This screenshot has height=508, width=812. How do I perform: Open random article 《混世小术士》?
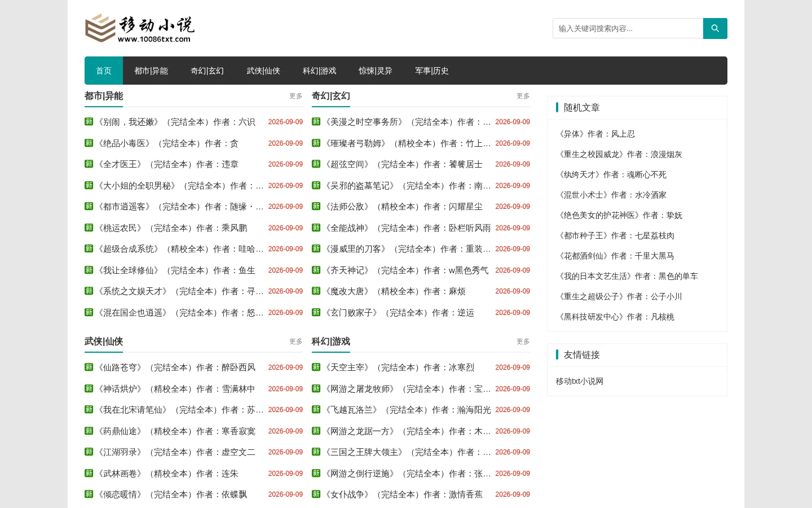point(611,195)
